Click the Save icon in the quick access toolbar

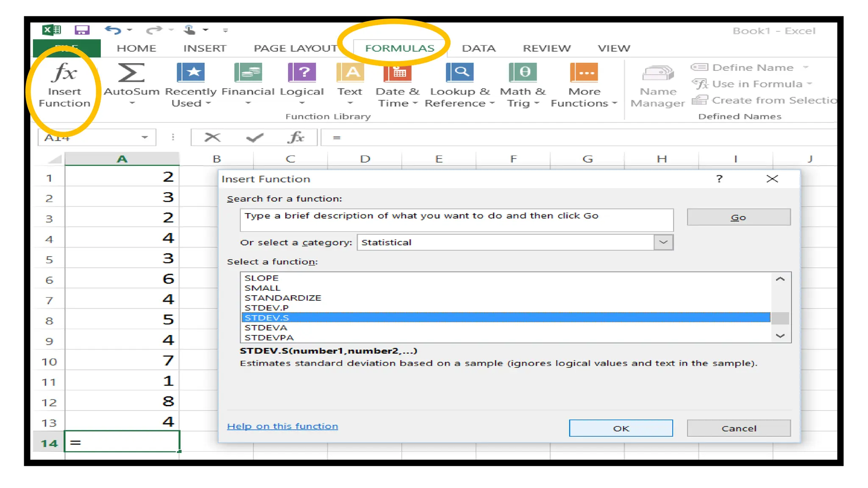(x=82, y=30)
